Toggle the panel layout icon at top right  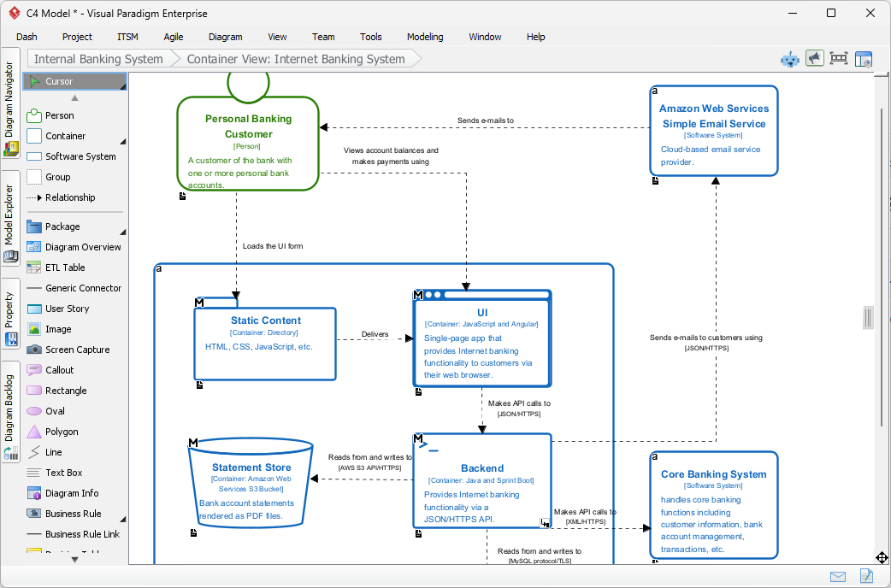[864, 59]
